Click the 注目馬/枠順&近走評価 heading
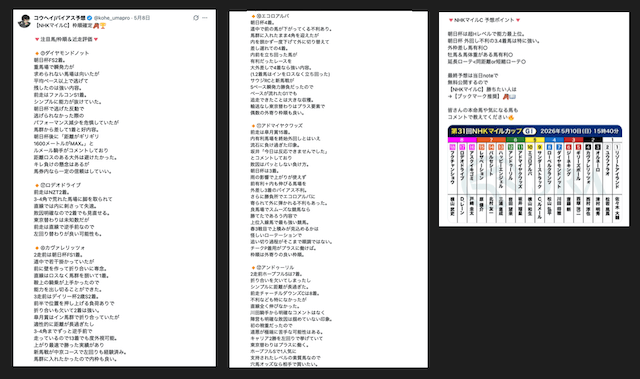This screenshot has height=379, width=640. (67, 39)
